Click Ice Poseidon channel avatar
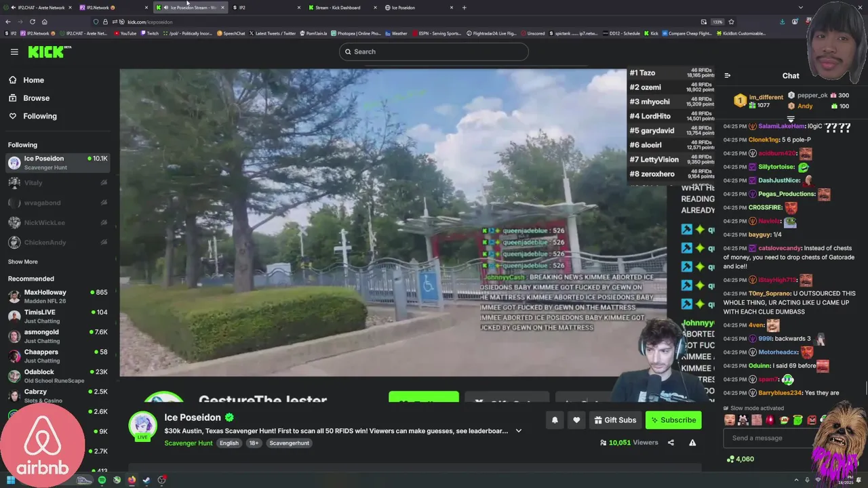This screenshot has width=868, height=488. [x=142, y=426]
